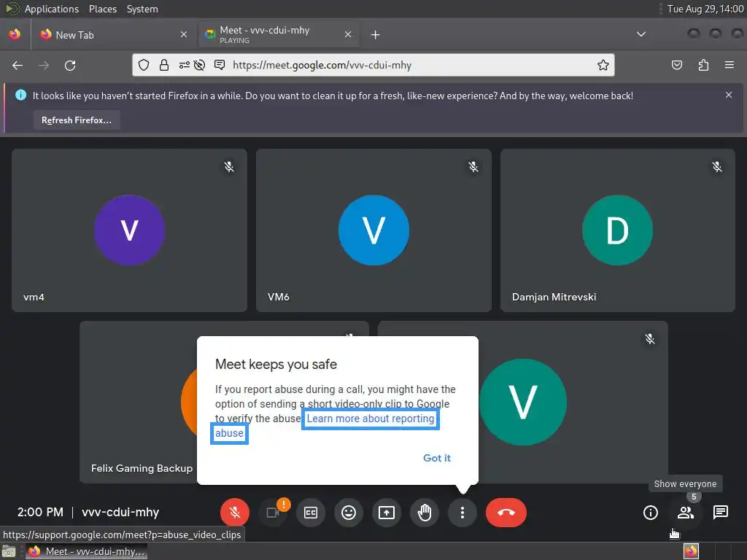Click the Refresh Firefox… button
Viewport: 747px width, 560px height.
tap(76, 120)
